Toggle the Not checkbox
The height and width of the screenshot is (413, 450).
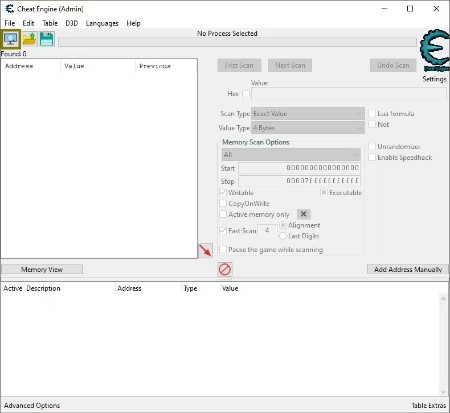[372, 124]
